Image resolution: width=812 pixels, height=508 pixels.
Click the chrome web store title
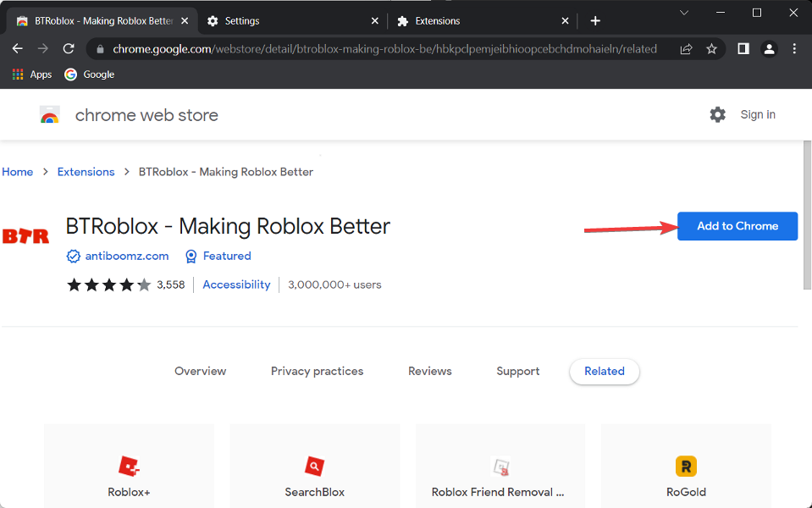[x=146, y=115]
